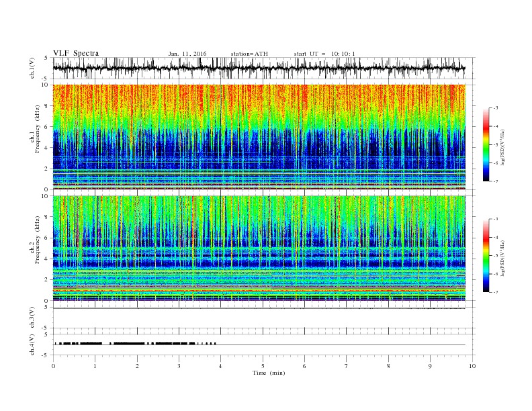Select the "ch.3(V)" axis label
The height and width of the screenshot is (411, 532).
tap(32, 318)
